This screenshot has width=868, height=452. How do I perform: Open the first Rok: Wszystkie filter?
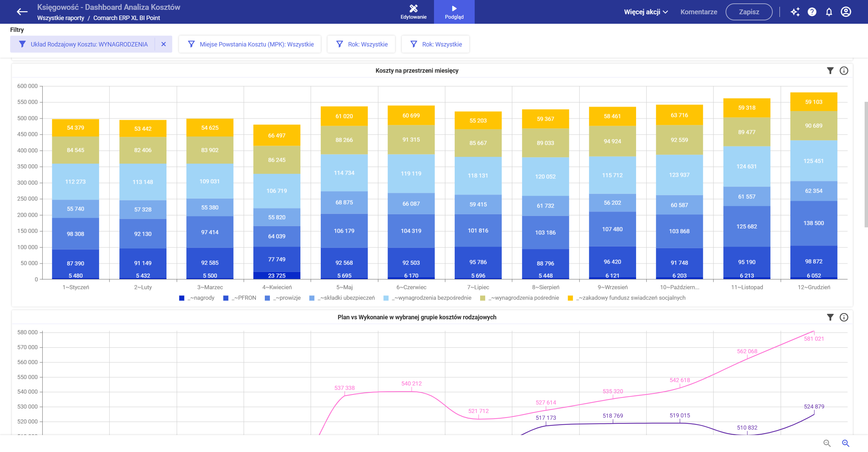(x=361, y=44)
